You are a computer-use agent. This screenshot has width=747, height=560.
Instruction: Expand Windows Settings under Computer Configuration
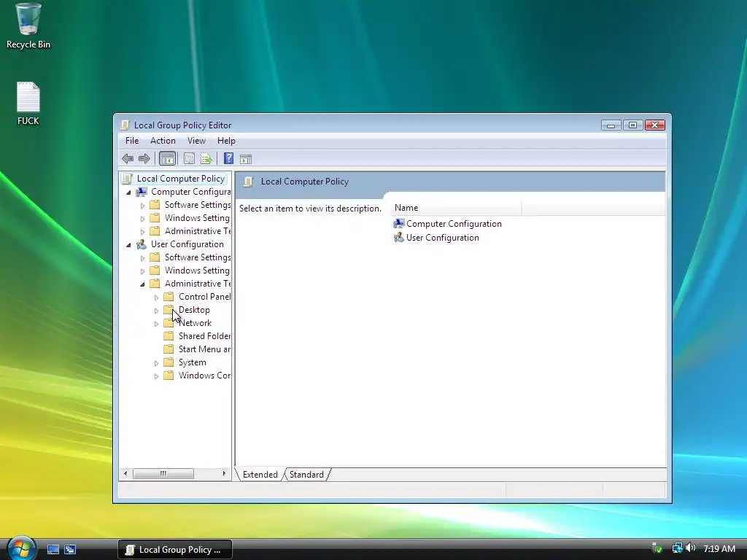point(142,219)
